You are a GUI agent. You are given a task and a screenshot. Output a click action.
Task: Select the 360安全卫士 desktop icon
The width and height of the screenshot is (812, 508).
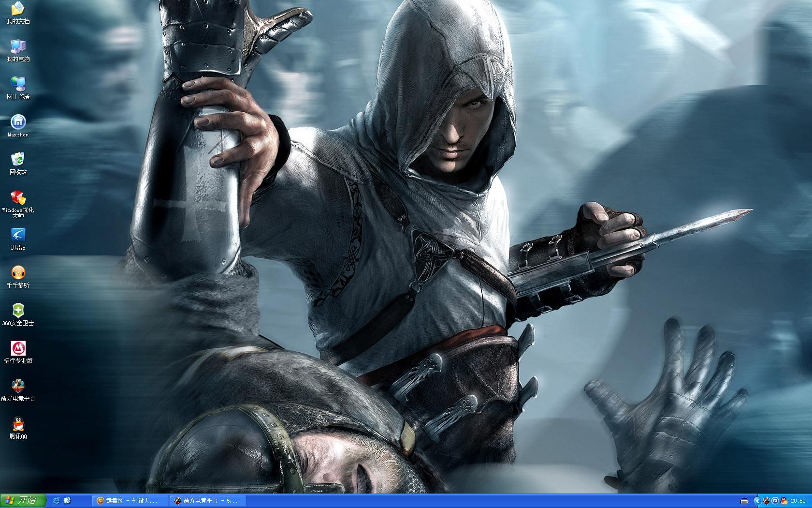pos(18,314)
